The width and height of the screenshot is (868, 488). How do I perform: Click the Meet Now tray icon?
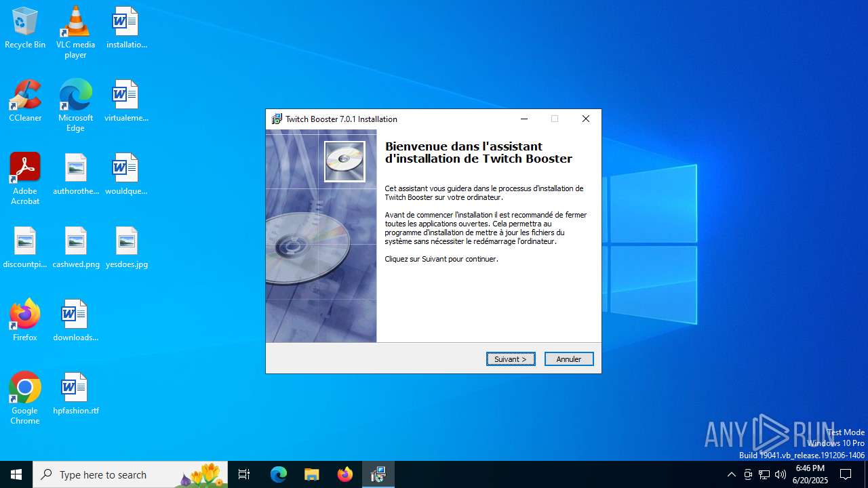[x=748, y=474]
